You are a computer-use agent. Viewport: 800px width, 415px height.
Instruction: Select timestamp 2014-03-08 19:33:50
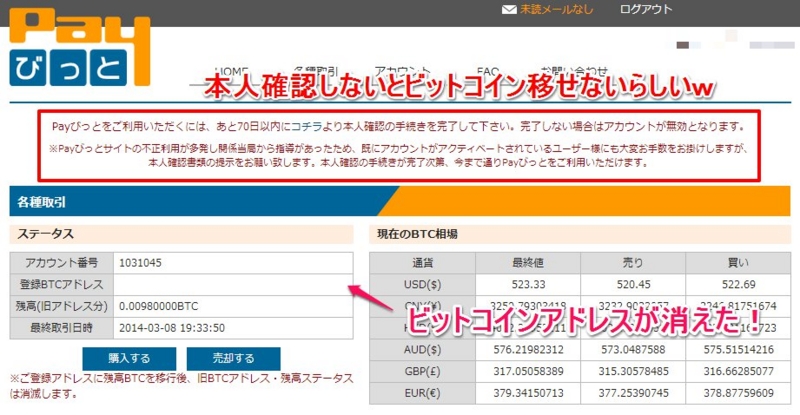point(172,328)
